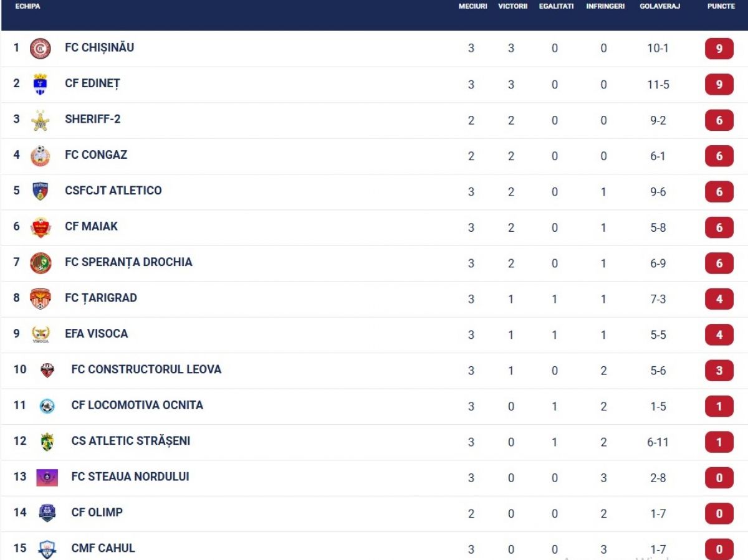Select the CS Atletic Strășeni team name
The height and width of the screenshot is (560, 748).
click(x=131, y=441)
